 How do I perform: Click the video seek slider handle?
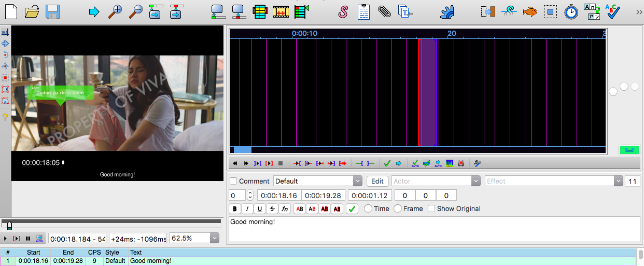point(9,226)
